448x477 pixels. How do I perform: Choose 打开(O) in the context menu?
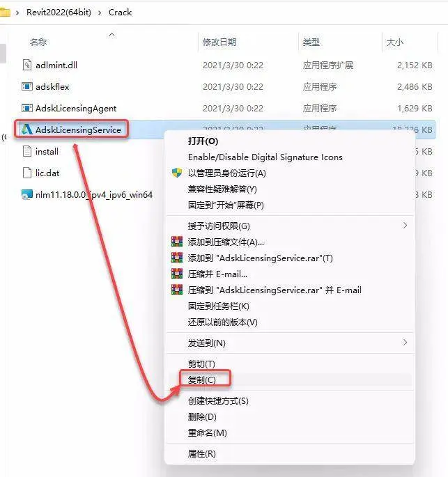point(203,141)
